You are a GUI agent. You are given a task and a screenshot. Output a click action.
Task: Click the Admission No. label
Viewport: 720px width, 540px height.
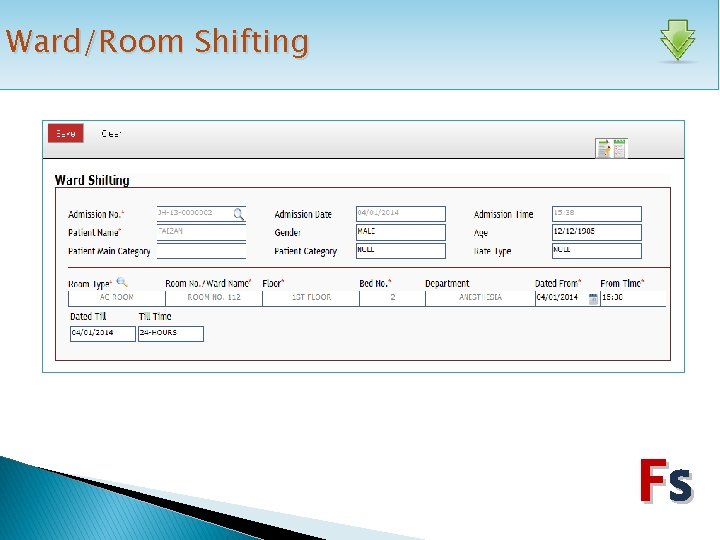click(96, 214)
